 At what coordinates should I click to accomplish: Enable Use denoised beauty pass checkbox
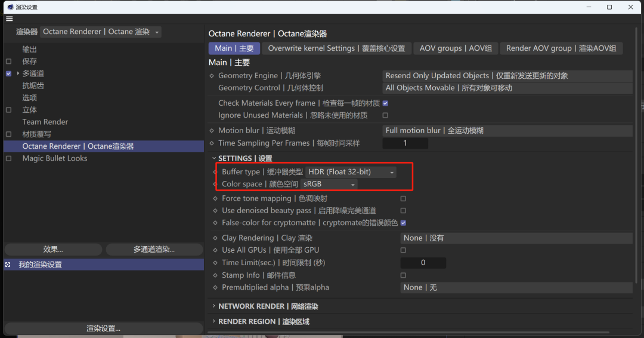pyautogui.click(x=403, y=211)
